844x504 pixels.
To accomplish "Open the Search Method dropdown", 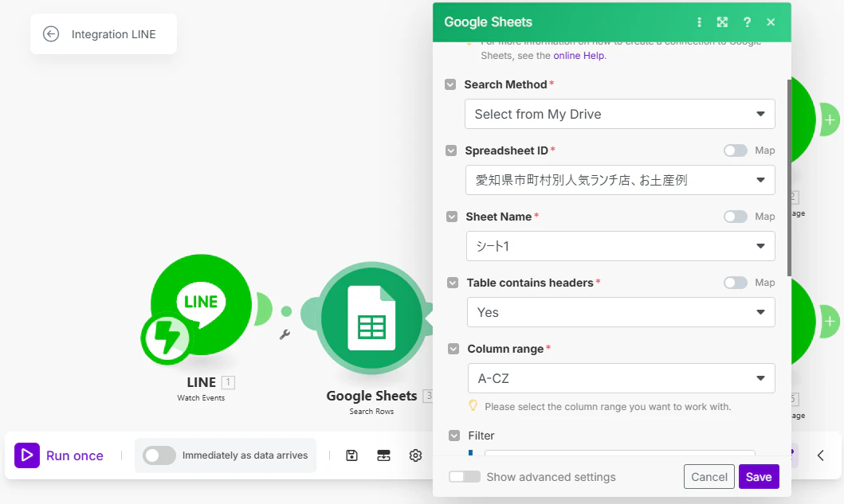I will pyautogui.click(x=619, y=114).
